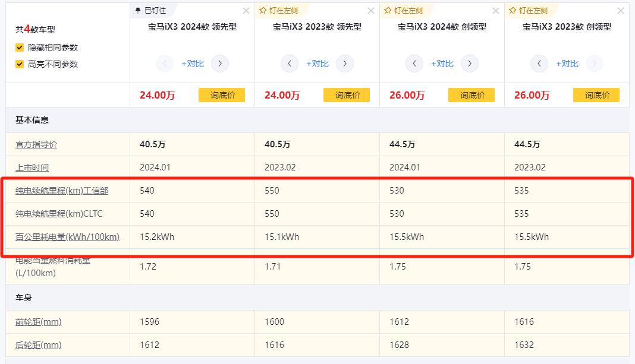Add 2024款 创领型 to comparison via +对比

tap(442, 64)
